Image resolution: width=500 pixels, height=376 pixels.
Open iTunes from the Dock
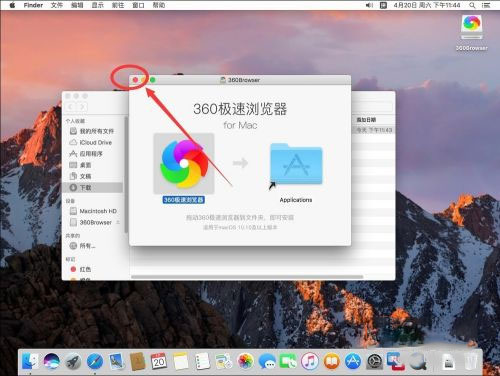tap(310, 361)
